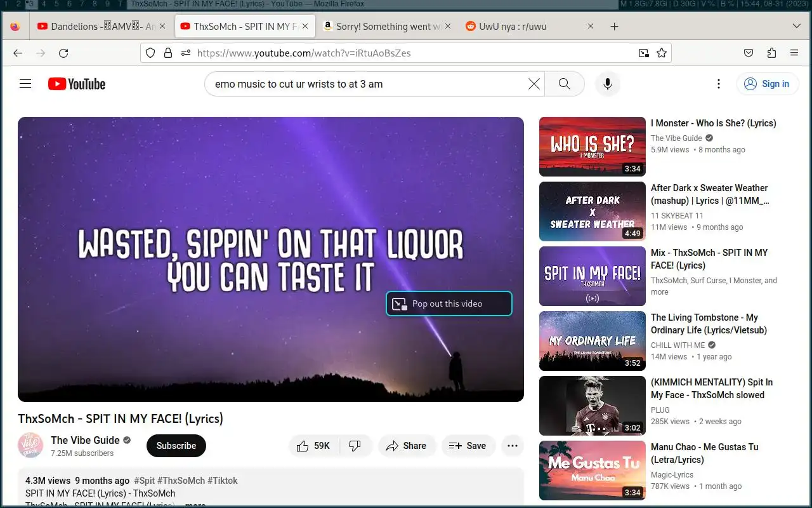Like the video showing 59K

point(313,446)
